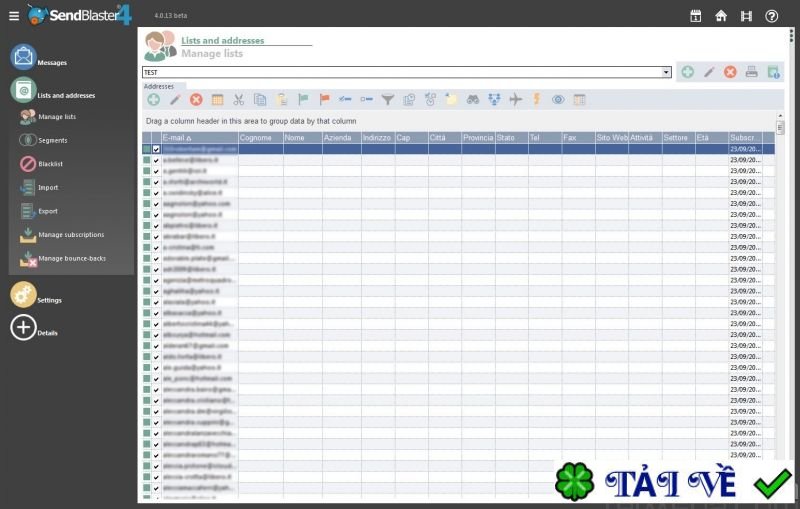Viewport: 800px width, 509px height.
Task: Delete the list with red X icon
Action: click(x=730, y=72)
